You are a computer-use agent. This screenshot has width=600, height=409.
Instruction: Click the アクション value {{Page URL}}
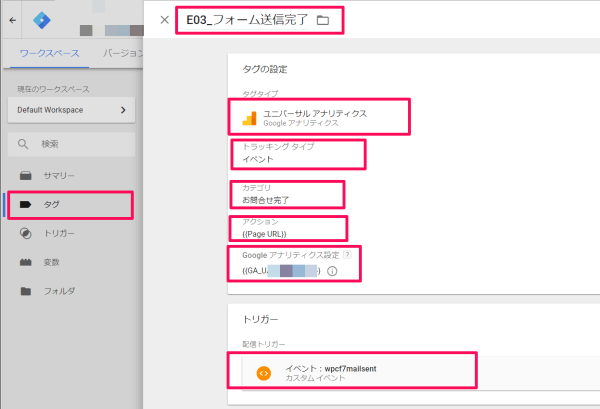pyautogui.click(x=264, y=234)
